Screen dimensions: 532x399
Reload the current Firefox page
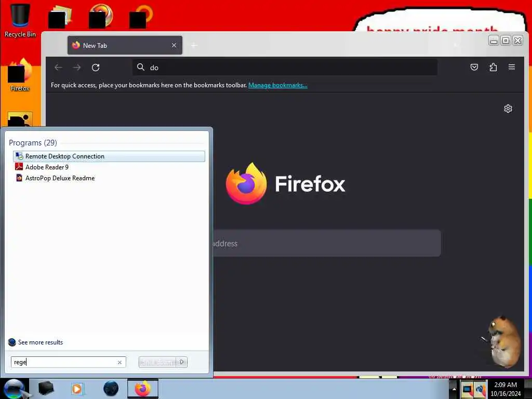[x=96, y=68]
